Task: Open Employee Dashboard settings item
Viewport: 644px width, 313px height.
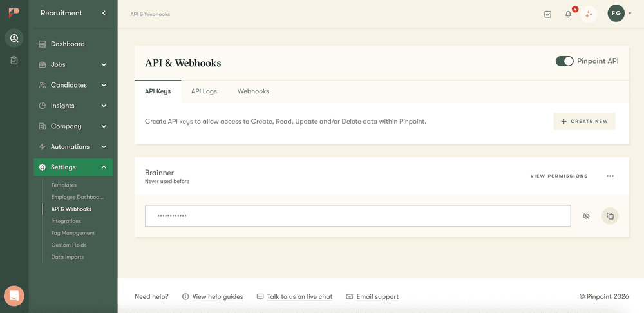Action: pos(77,197)
